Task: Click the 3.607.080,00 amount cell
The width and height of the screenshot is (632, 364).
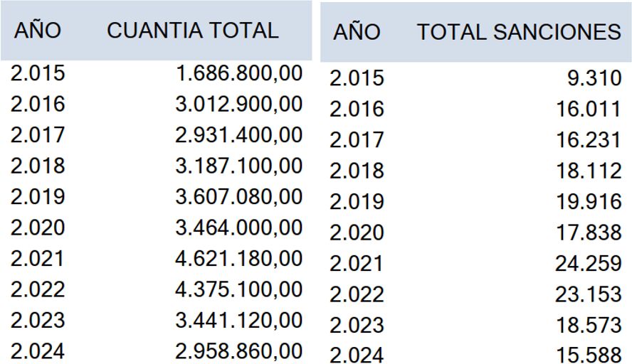Action: pyautogui.click(x=238, y=197)
